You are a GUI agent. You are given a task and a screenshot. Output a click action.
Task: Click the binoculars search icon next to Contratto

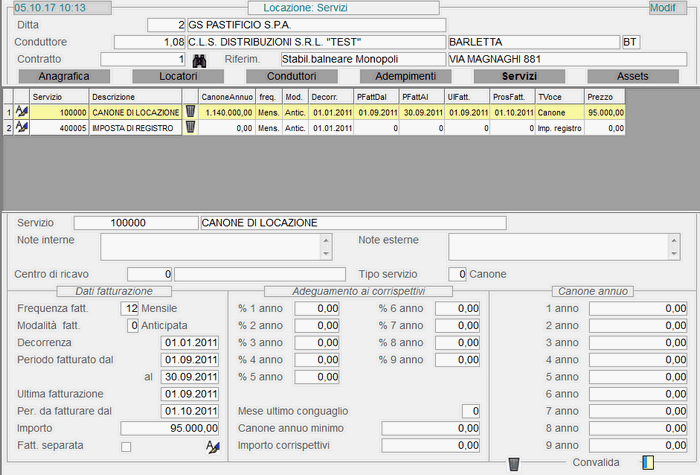pyautogui.click(x=199, y=60)
